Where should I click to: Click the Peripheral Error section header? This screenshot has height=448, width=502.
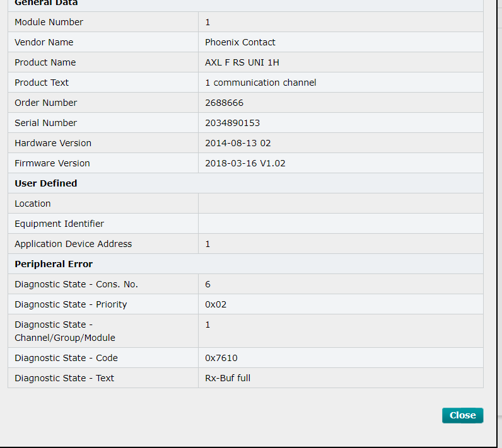click(54, 264)
